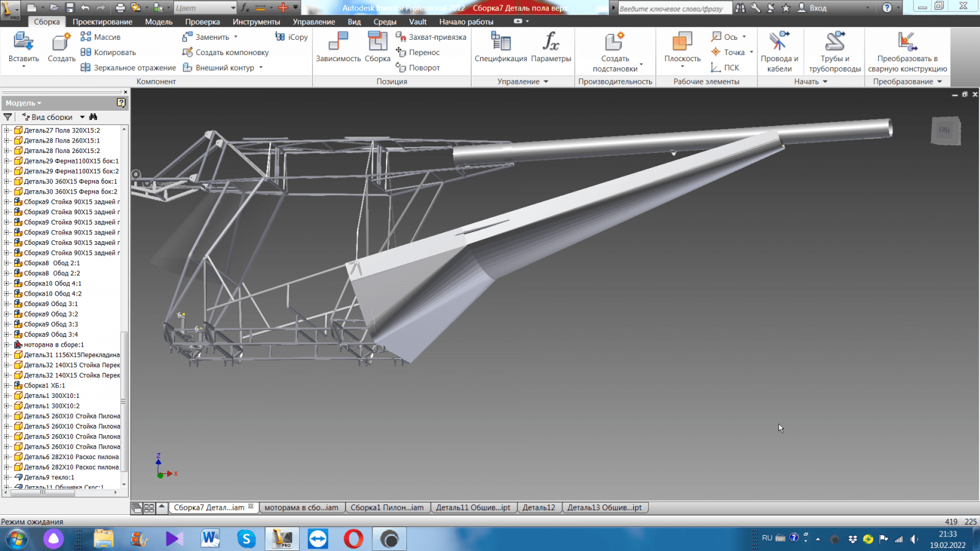The height and width of the screenshot is (551, 980).
Task: Click the filter icon in model browser
Action: (8, 117)
